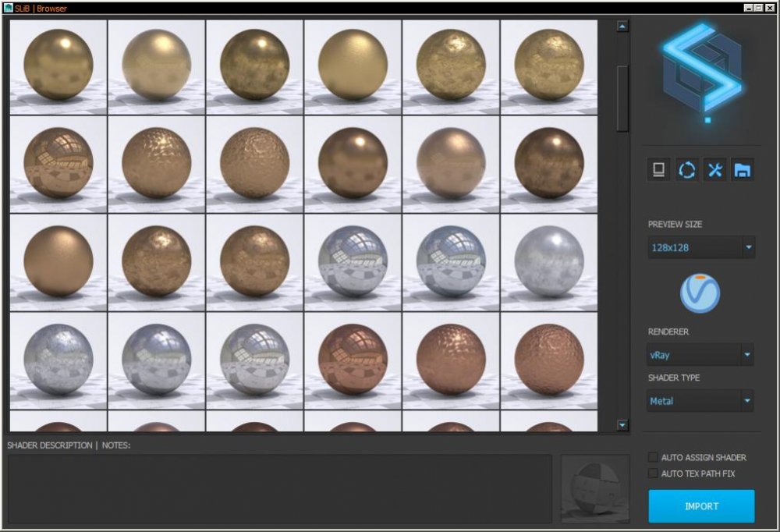Image resolution: width=780 pixels, height=532 pixels.
Task: Enable the Auto Assign Shader checkbox
Action: 653,457
